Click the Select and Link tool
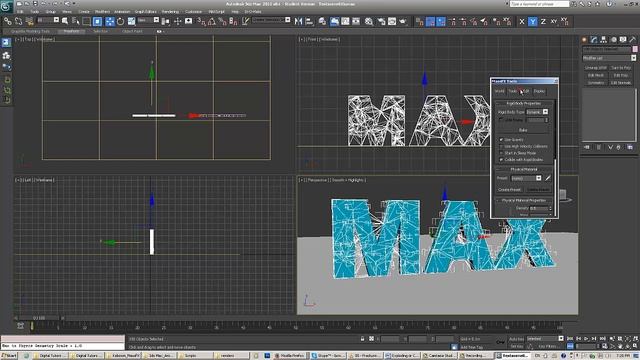The height and width of the screenshot is (360, 640). [7, 21]
